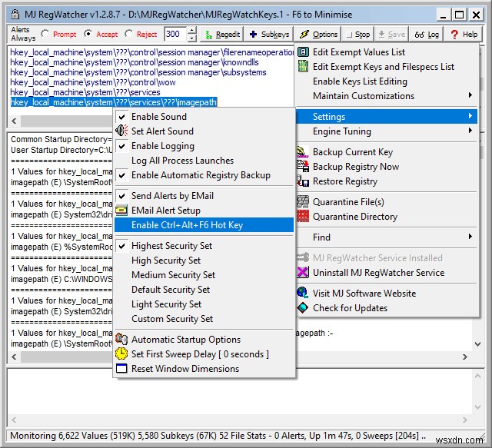492x448 pixels.
Task: Open the Options lightning toolbar button
Action: click(x=317, y=35)
